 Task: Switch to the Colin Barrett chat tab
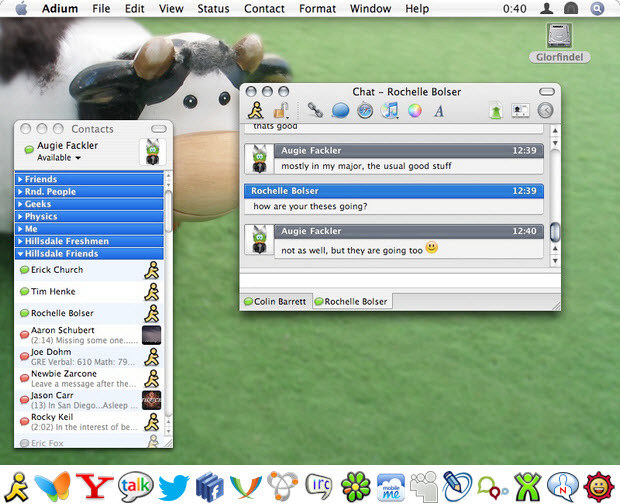click(x=276, y=302)
